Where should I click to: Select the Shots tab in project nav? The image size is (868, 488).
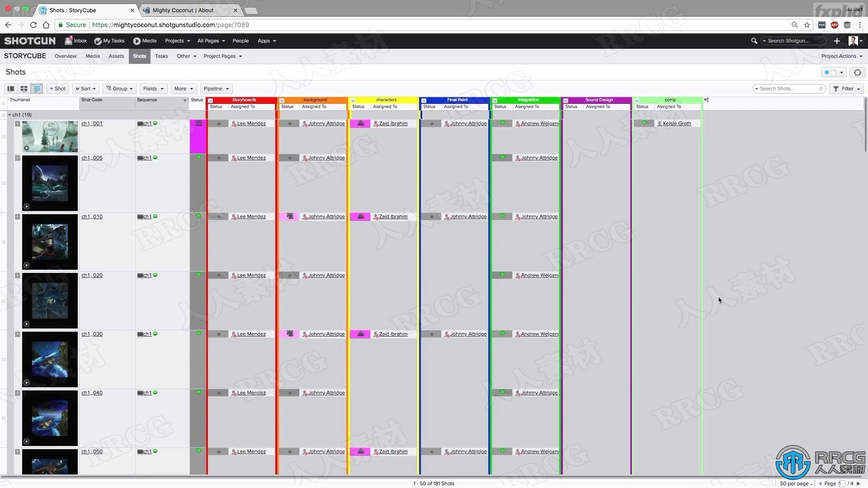pos(140,56)
